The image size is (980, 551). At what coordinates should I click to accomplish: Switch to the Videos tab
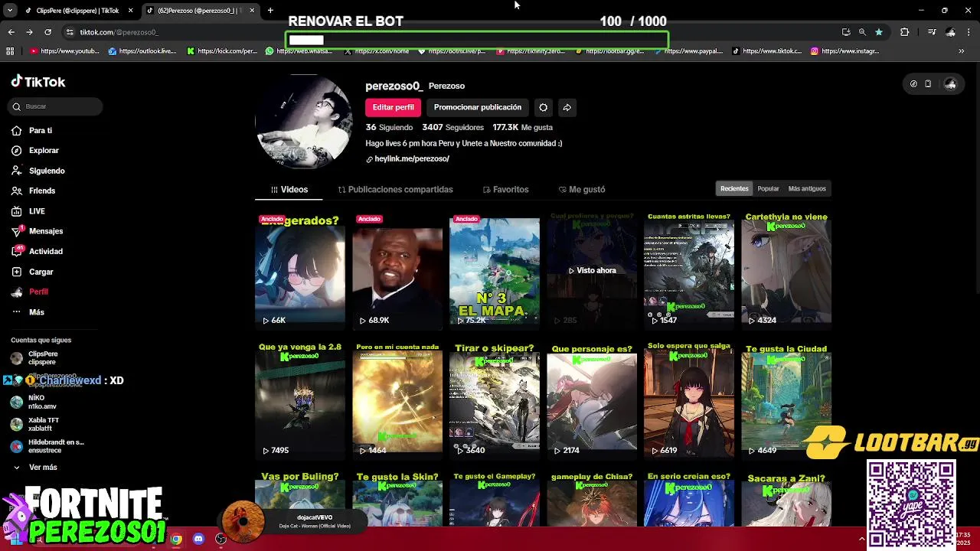[289, 190]
